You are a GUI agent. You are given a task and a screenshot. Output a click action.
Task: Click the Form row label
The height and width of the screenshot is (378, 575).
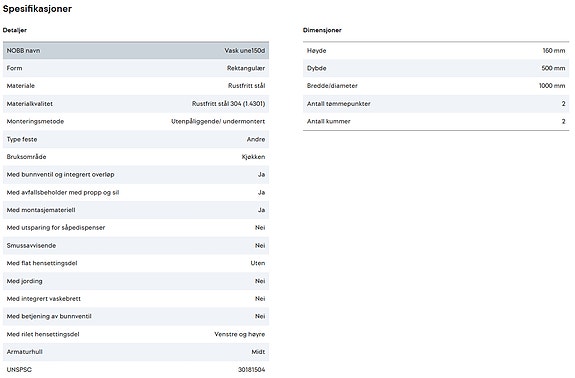(x=14, y=68)
